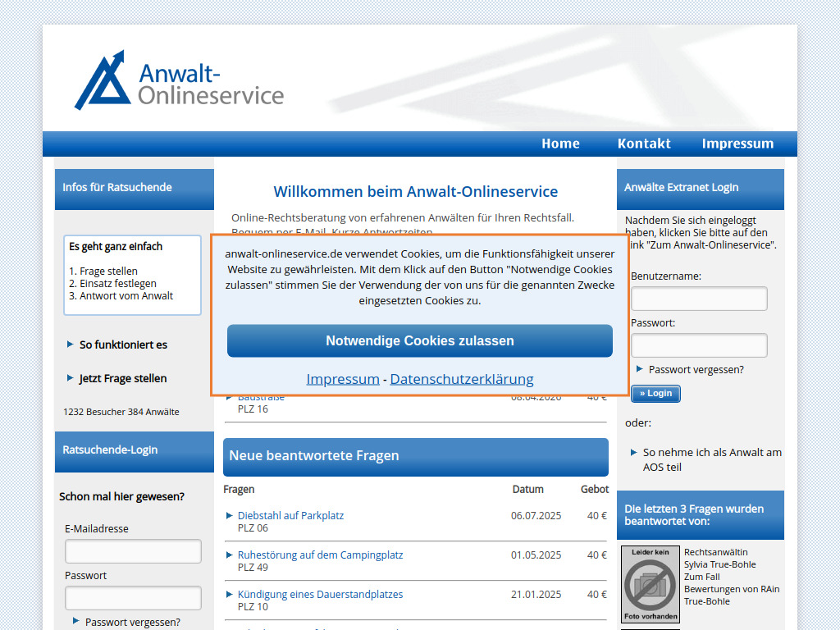The width and height of the screenshot is (840, 630).
Task: Click the date 06.07.2025
Action: coord(536,516)
